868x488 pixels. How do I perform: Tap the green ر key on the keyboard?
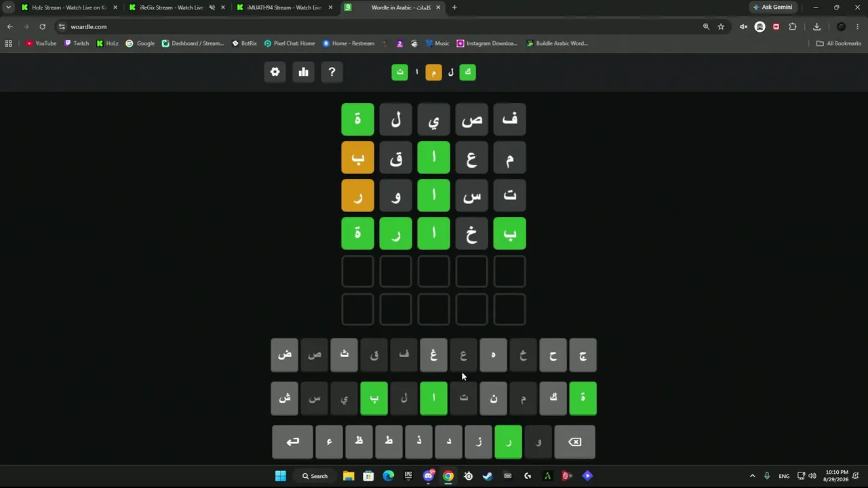click(508, 442)
